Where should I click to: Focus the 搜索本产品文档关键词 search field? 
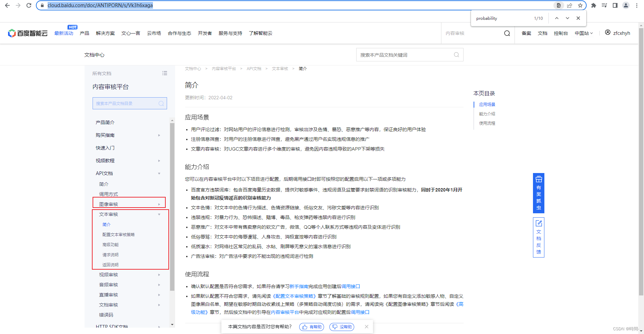pyautogui.click(x=410, y=55)
